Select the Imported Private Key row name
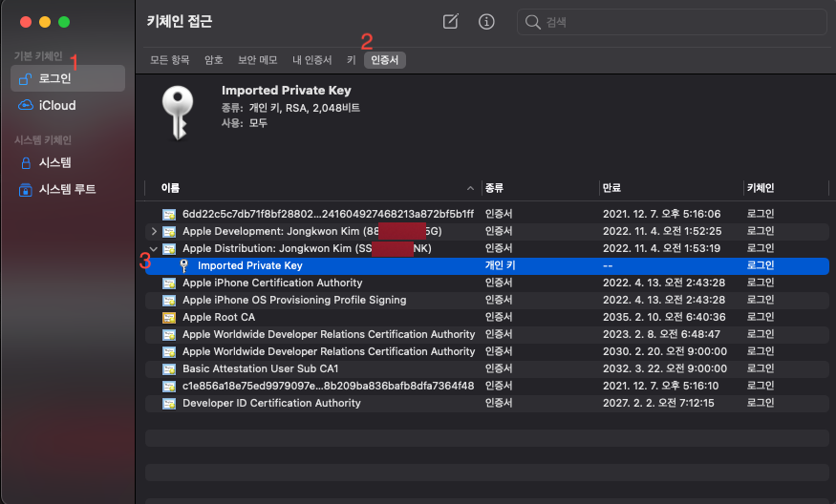Image resolution: width=836 pixels, height=504 pixels. tap(249, 265)
